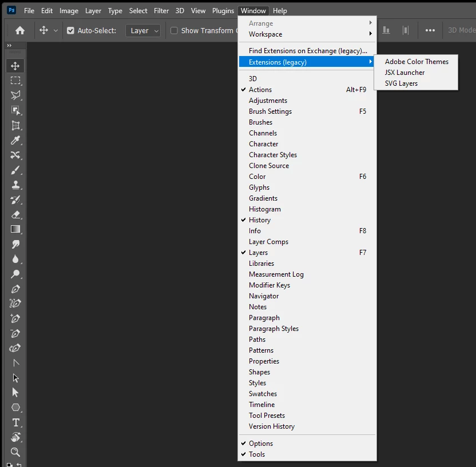Select the History Brush tool
The width and height of the screenshot is (476, 467).
(x=15, y=199)
